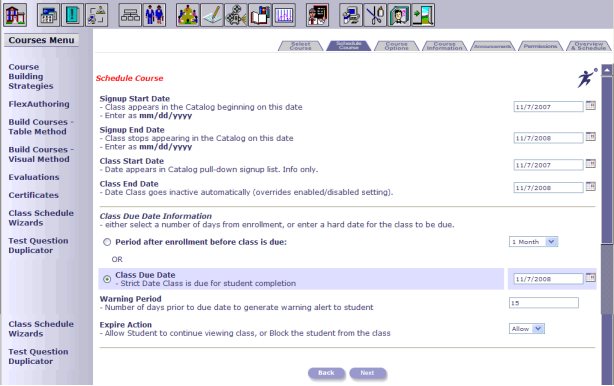
Task: Open calendar picker for Class Start Date
Action: coord(591,164)
